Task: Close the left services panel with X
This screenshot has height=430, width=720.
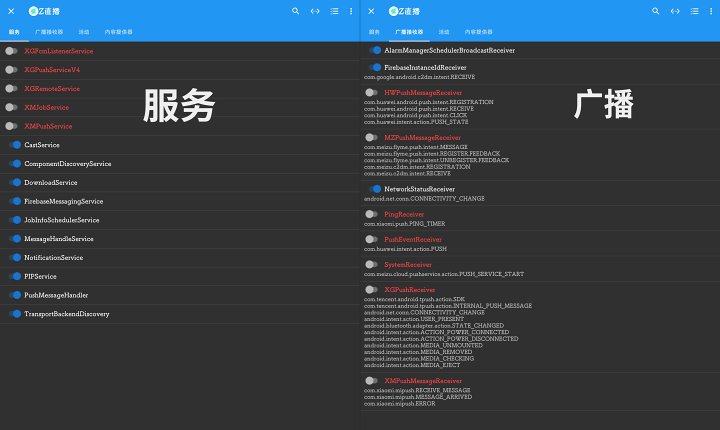Action: point(11,11)
